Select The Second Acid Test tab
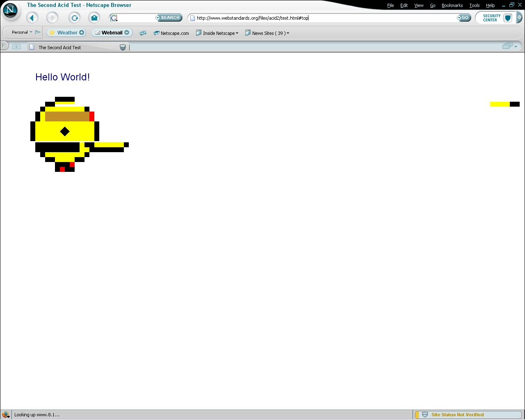This screenshot has width=525, height=420. tap(78, 47)
